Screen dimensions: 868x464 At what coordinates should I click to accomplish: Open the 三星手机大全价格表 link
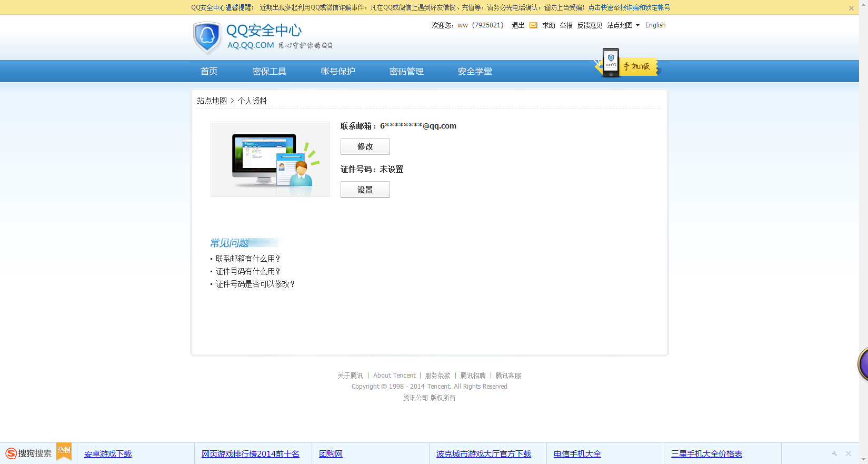pos(706,453)
